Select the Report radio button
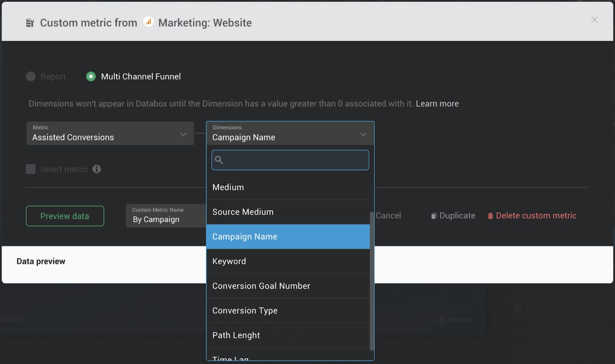615x364 pixels. coord(30,76)
